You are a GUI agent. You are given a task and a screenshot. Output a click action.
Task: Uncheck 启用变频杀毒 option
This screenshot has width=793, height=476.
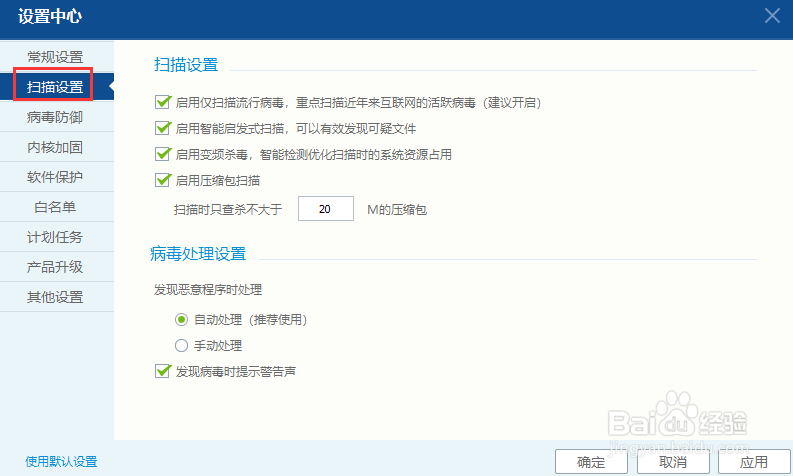tap(163, 154)
